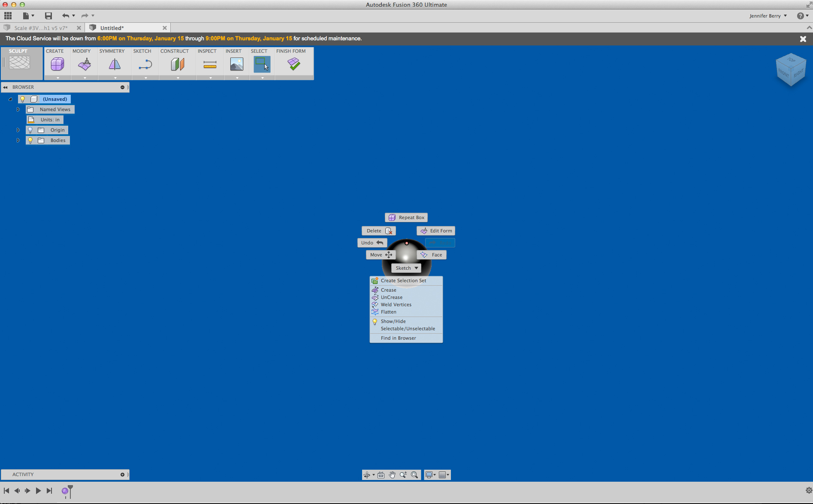Click the Display Settings monitor icon
The width and height of the screenshot is (813, 504).
(429, 475)
